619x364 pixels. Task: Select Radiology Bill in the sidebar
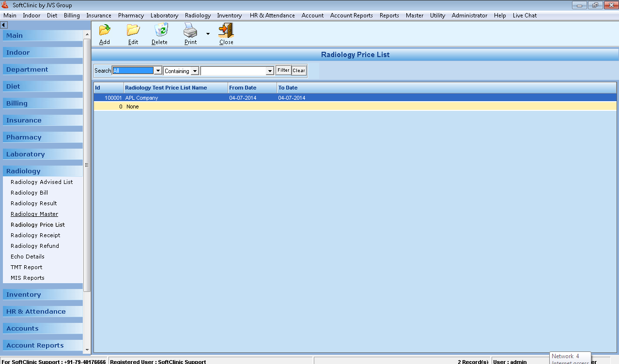coord(29,193)
